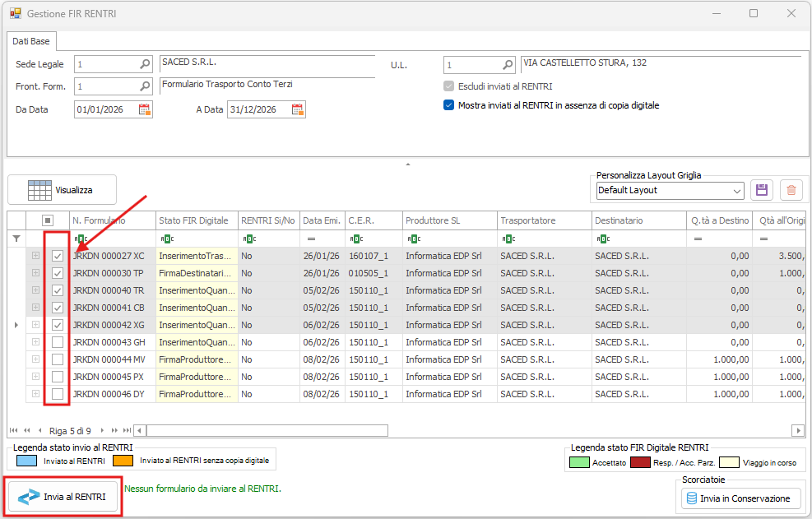
Task: Open the lookup icon in the U.L. field
Action: click(508, 64)
